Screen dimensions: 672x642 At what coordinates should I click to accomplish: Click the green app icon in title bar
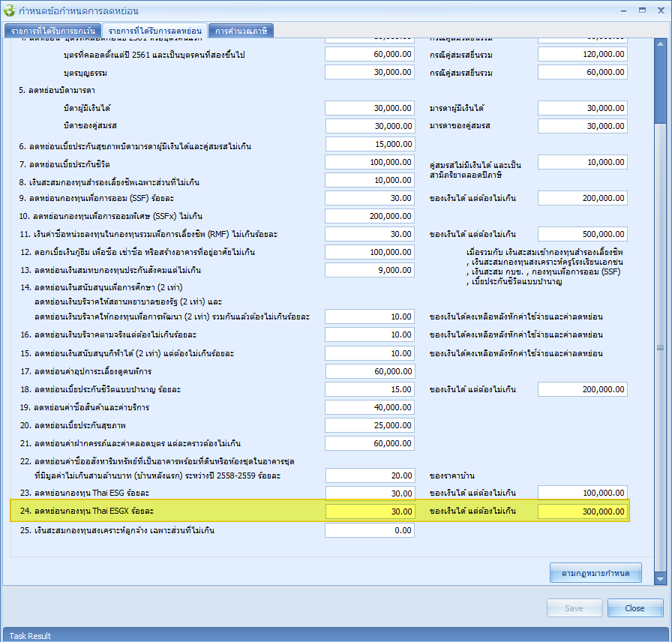click(x=9, y=10)
